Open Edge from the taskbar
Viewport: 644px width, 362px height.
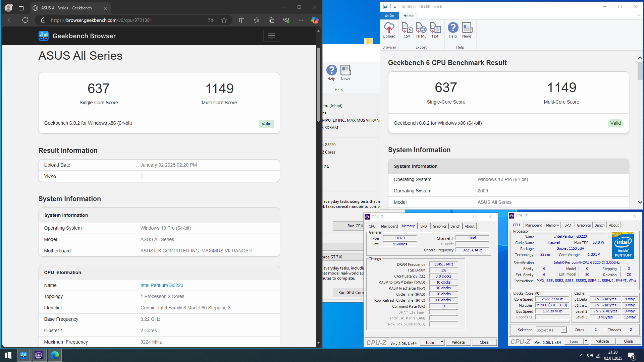[x=54, y=355]
